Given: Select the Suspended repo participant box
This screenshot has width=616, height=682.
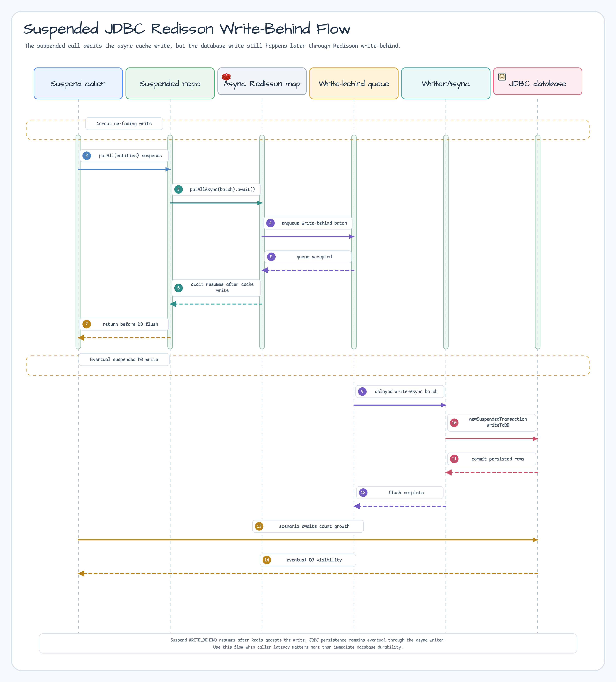Looking at the screenshot, I should (170, 84).
